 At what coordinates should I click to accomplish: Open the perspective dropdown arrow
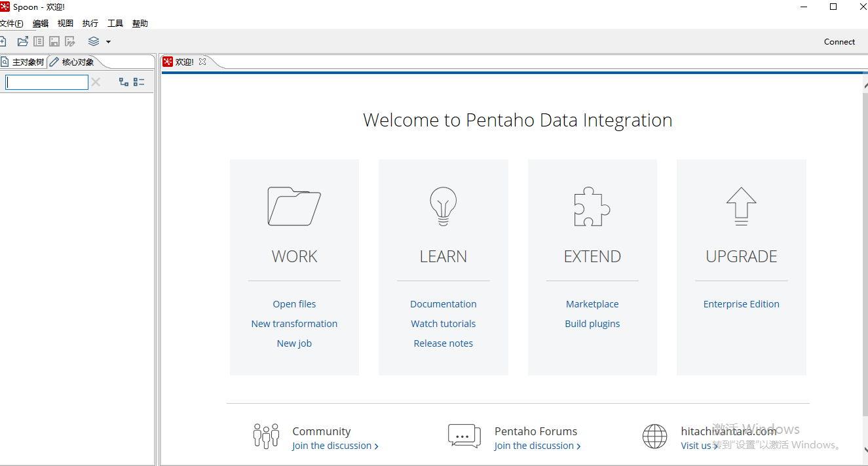coord(108,42)
